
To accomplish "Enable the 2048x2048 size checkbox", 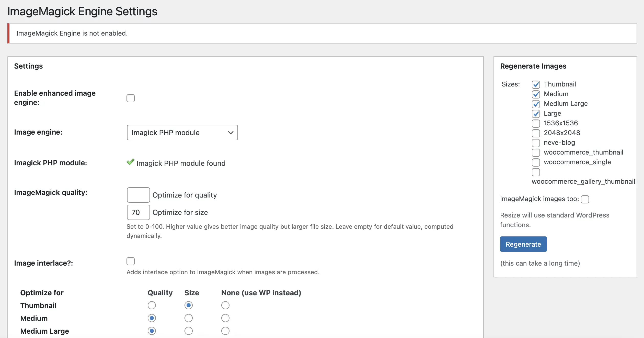I will (536, 133).
